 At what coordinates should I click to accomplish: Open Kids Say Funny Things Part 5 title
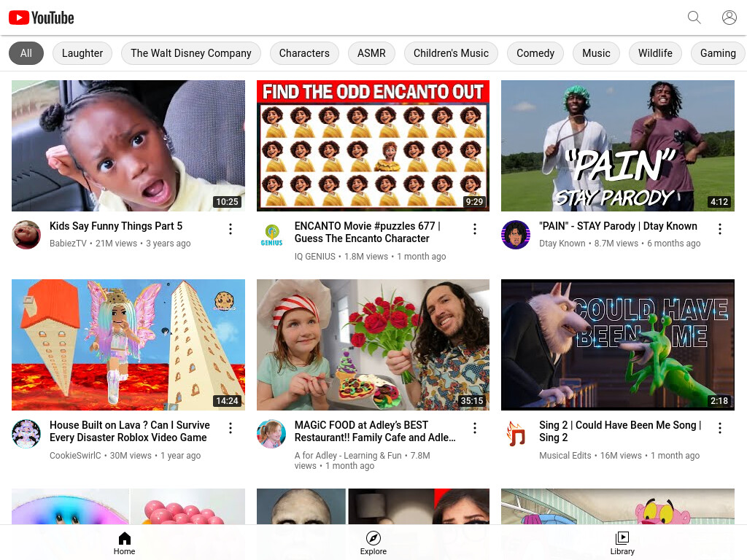116,226
